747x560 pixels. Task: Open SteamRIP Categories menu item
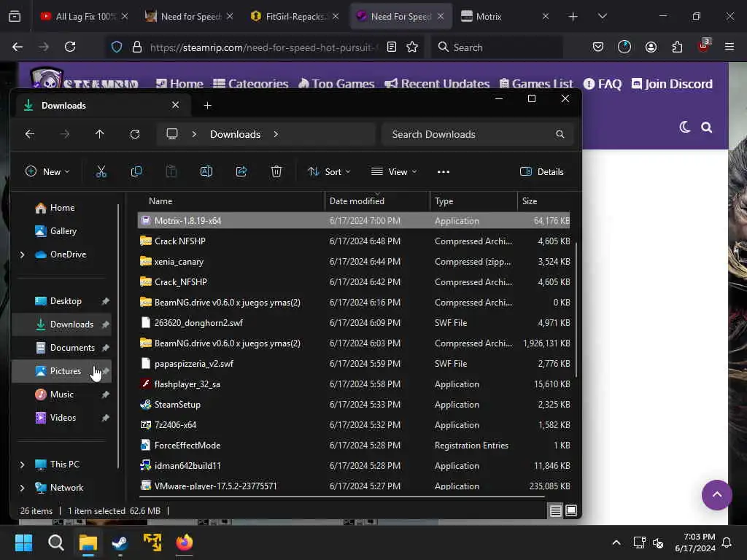pos(251,84)
